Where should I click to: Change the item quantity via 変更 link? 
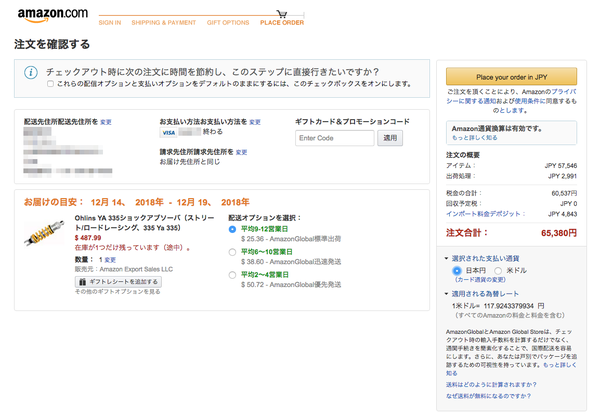pyautogui.click(x=110, y=260)
